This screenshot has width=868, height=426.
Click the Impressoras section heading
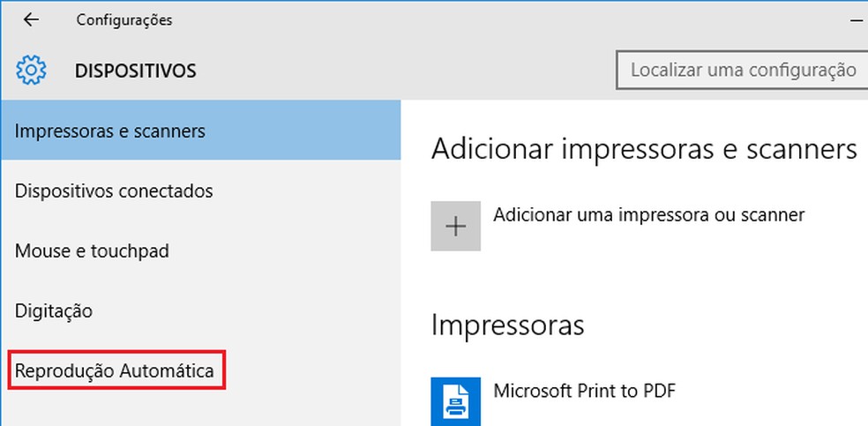(x=507, y=325)
